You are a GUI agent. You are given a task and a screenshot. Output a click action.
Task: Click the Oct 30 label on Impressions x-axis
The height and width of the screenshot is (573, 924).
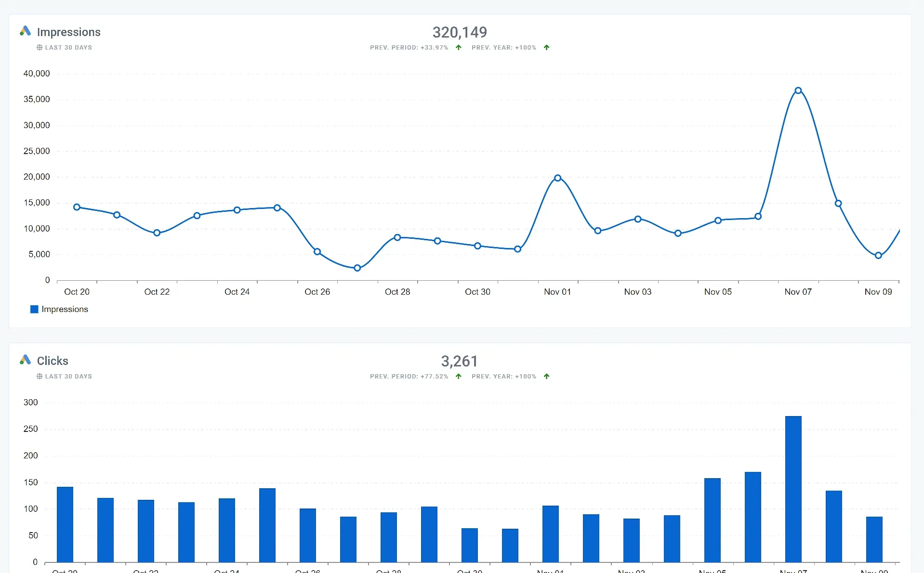point(477,292)
